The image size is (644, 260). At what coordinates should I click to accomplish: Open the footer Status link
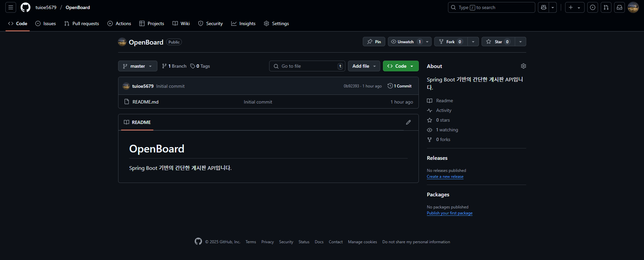[x=304, y=242]
